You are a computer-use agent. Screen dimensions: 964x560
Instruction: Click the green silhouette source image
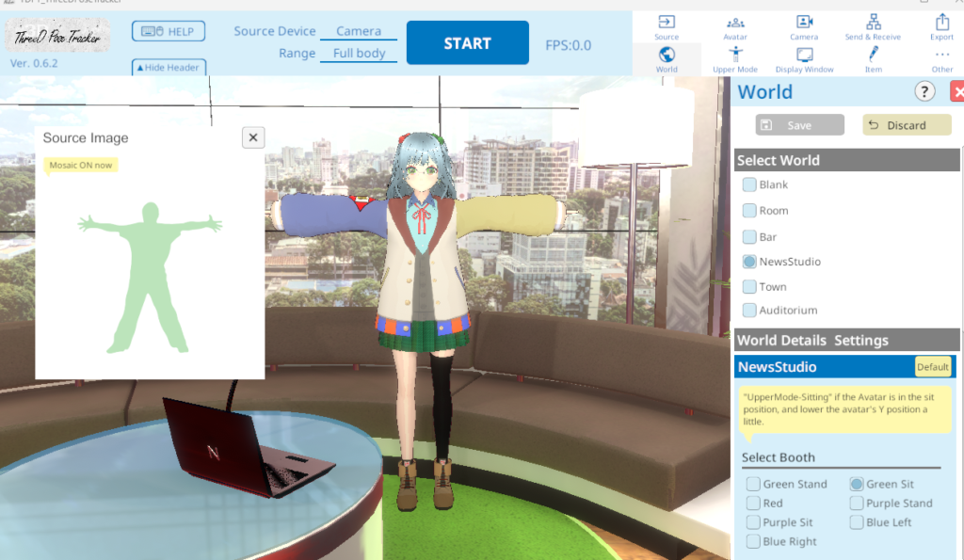click(150, 278)
